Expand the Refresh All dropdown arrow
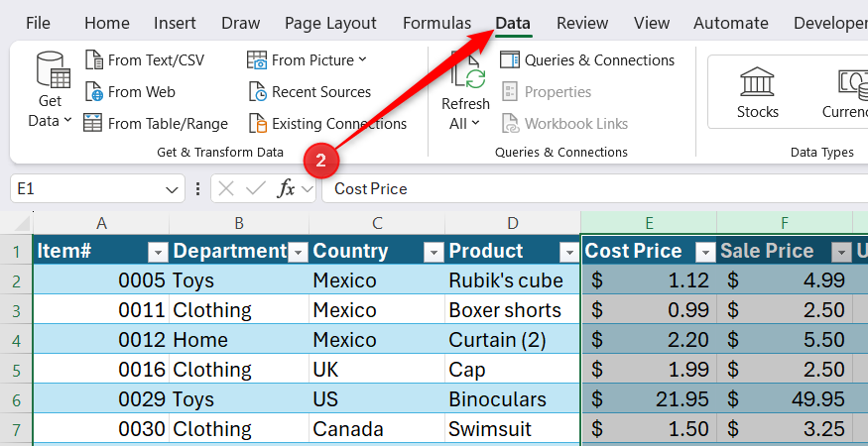Screen dimensions: 868x446 (x=475, y=124)
